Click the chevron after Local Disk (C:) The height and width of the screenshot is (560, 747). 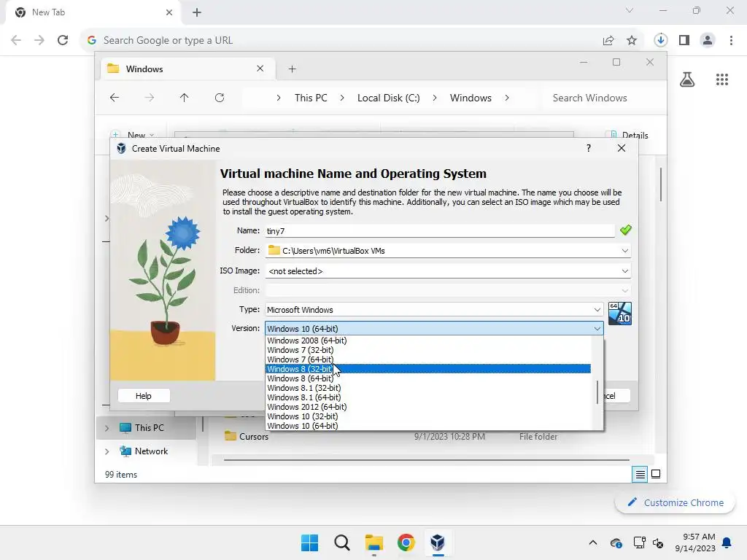[x=435, y=98]
